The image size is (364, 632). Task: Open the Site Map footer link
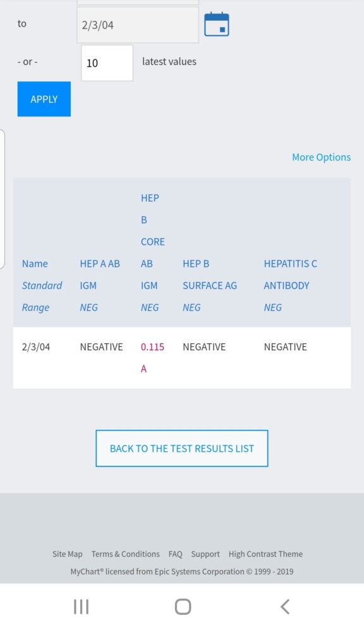68,554
